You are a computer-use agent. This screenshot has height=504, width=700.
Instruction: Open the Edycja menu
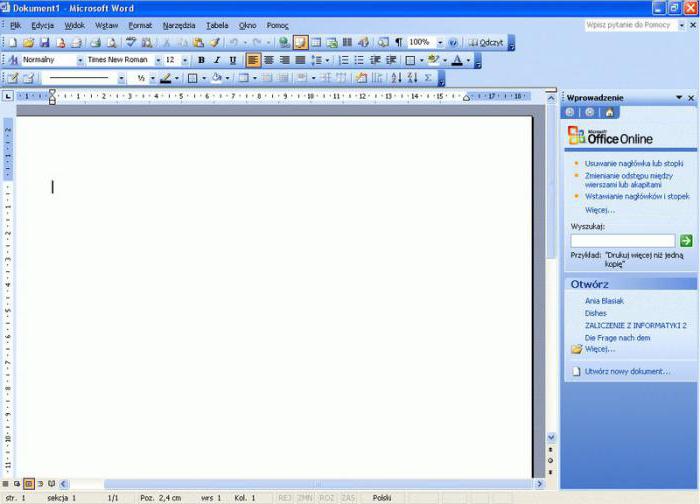tap(42, 26)
